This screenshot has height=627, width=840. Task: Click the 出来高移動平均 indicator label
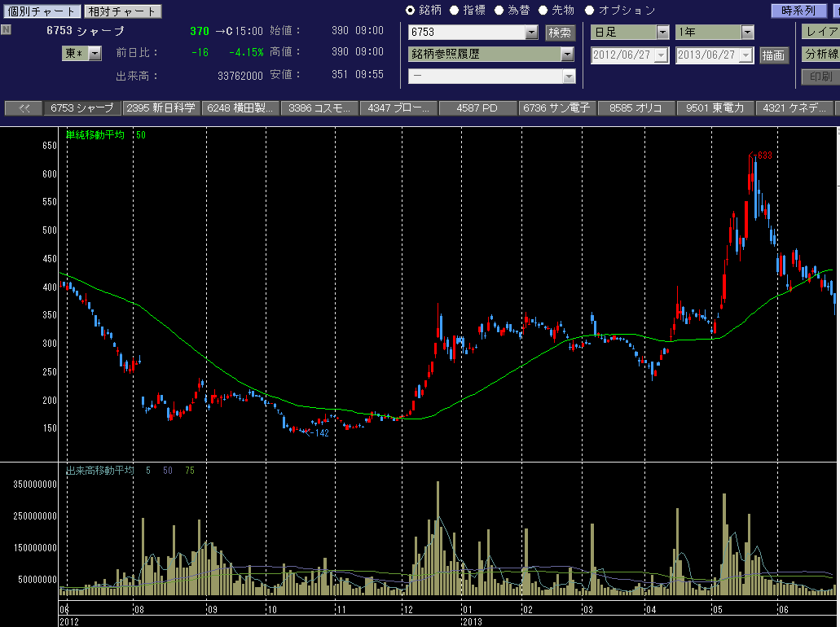point(99,471)
